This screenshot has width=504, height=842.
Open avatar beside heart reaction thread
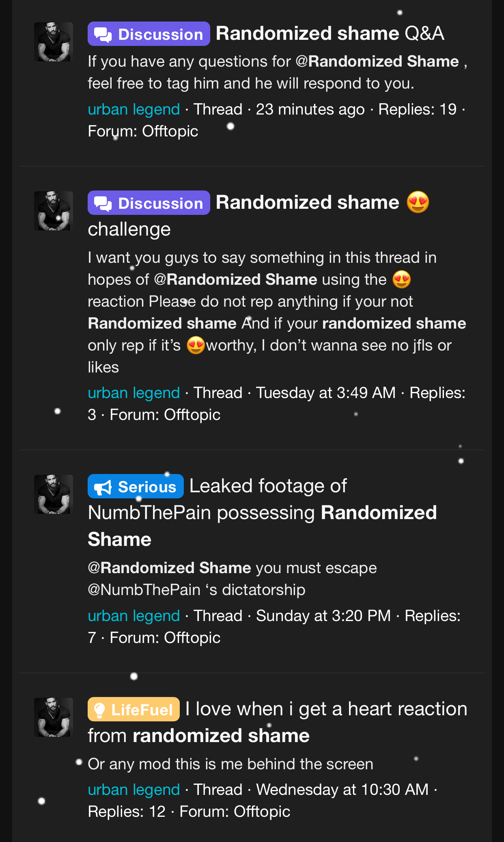click(x=54, y=717)
